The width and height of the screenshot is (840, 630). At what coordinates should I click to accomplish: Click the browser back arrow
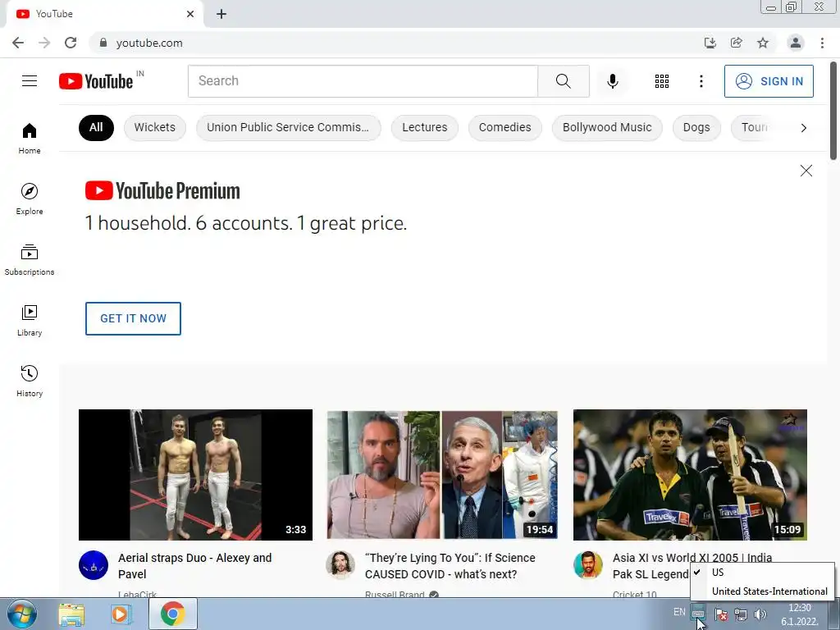[x=18, y=43]
